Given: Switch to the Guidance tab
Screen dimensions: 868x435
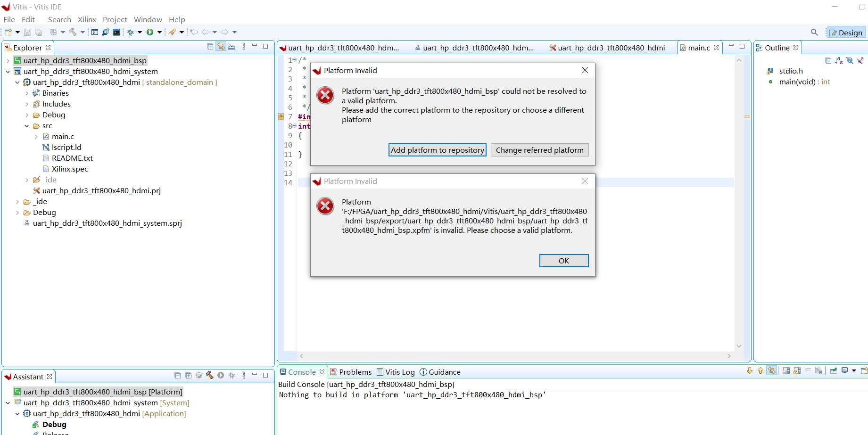Looking at the screenshot, I should [x=440, y=372].
